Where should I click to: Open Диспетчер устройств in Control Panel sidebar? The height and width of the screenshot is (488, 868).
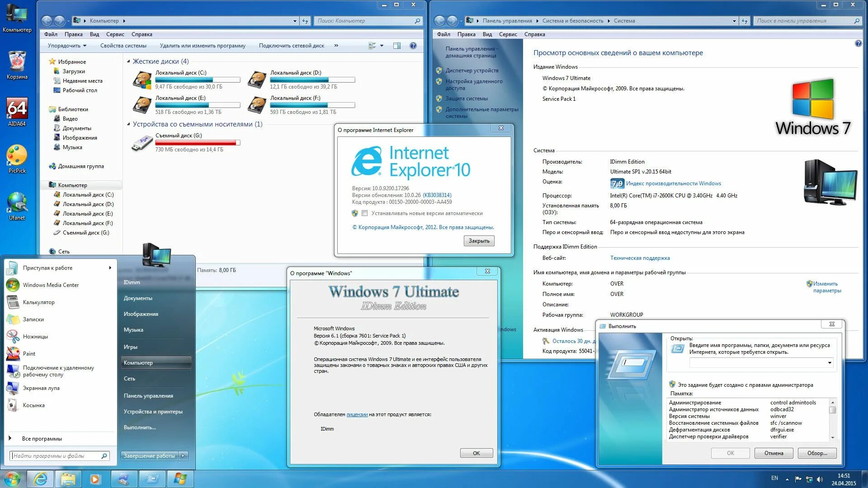click(x=472, y=70)
